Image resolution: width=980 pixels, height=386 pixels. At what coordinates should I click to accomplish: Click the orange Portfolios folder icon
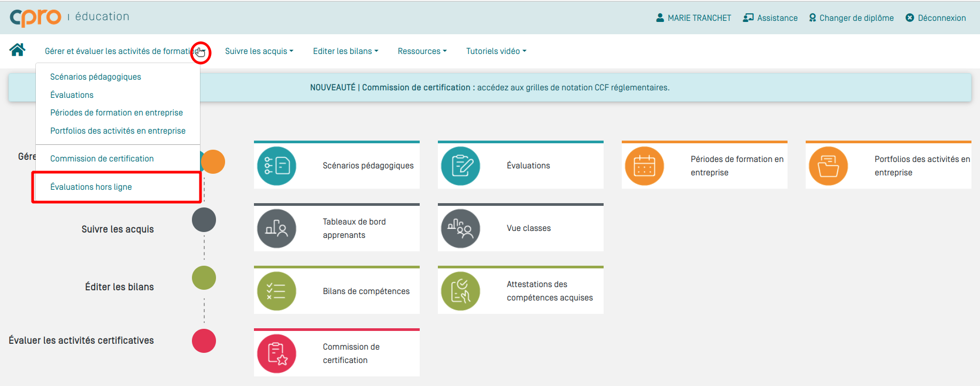click(x=828, y=166)
